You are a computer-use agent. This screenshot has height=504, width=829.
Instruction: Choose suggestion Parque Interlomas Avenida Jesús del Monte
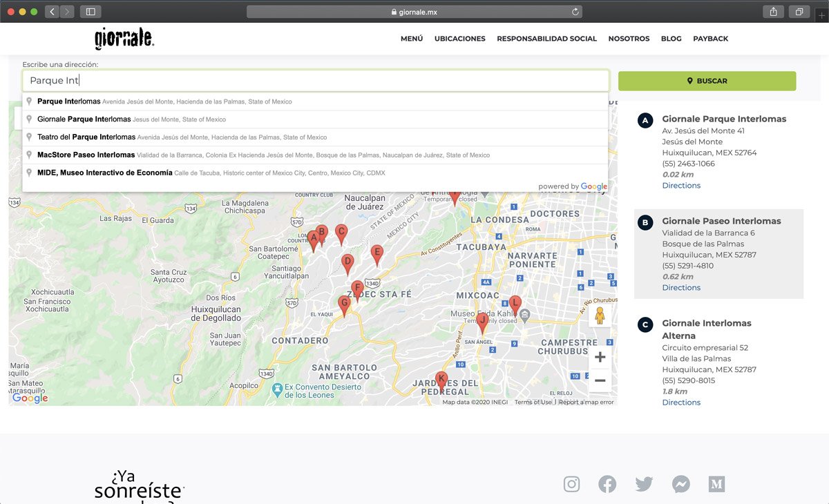315,101
